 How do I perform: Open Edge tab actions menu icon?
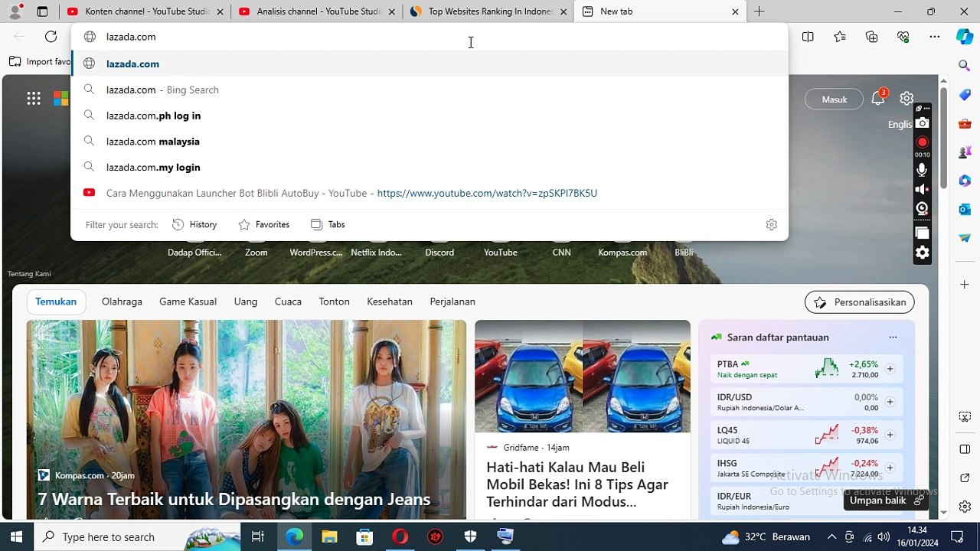[42, 11]
